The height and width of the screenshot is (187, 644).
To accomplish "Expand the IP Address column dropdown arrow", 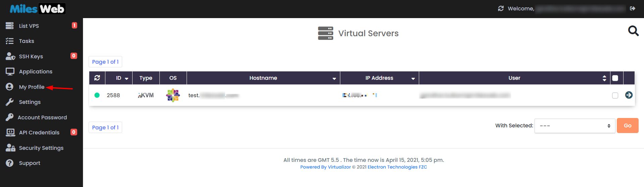I will [x=413, y=78].
